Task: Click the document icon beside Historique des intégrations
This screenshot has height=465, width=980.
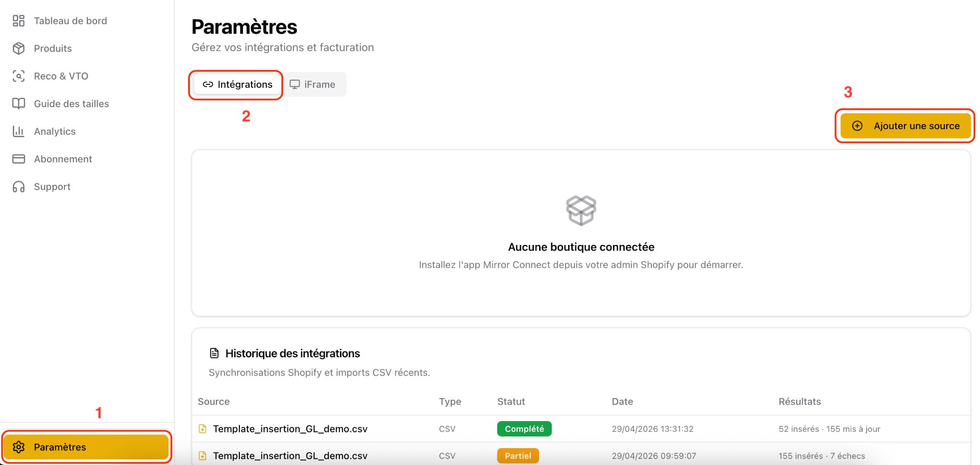Action: point(214,353)
